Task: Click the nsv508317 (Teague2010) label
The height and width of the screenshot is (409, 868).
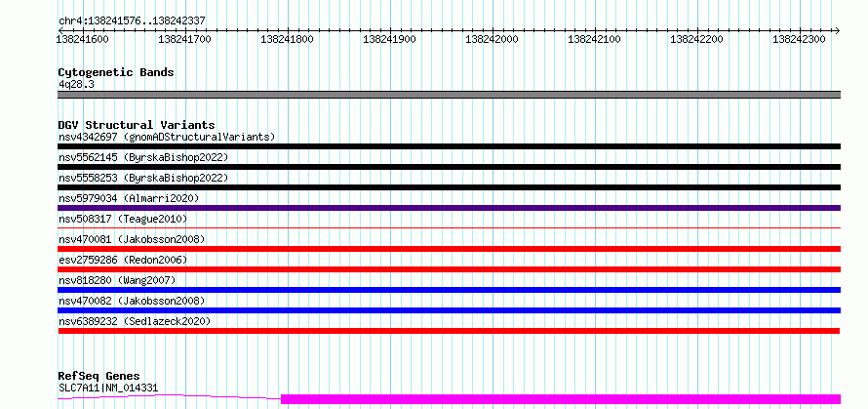Action: [123, 219]
